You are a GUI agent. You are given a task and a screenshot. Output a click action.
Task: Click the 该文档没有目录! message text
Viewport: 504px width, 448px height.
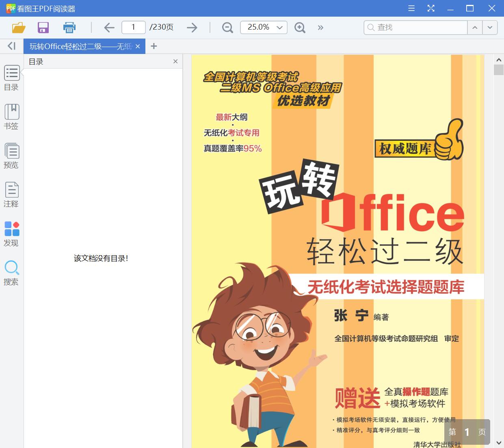pos(101,258)
